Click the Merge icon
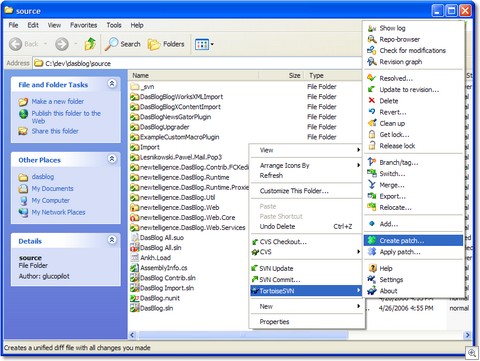This screenshot has height=361, width=480. click(x=372, y=185)
